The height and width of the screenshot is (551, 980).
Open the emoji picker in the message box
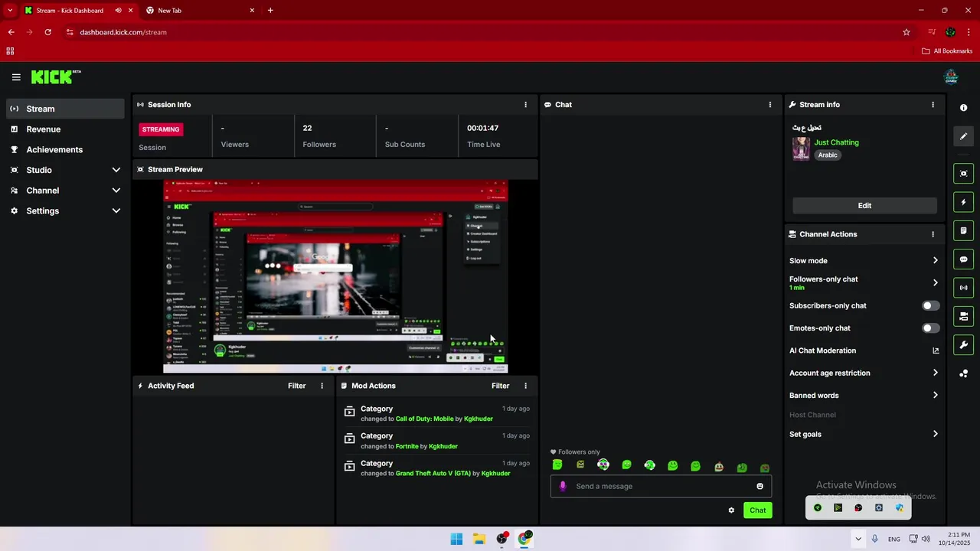760,486
